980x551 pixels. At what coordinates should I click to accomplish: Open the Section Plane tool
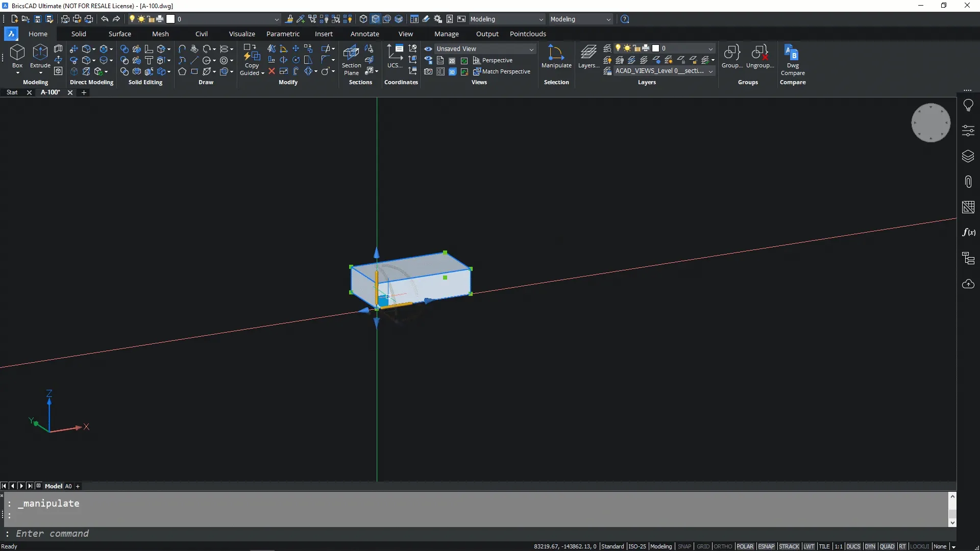click(351, 53)
